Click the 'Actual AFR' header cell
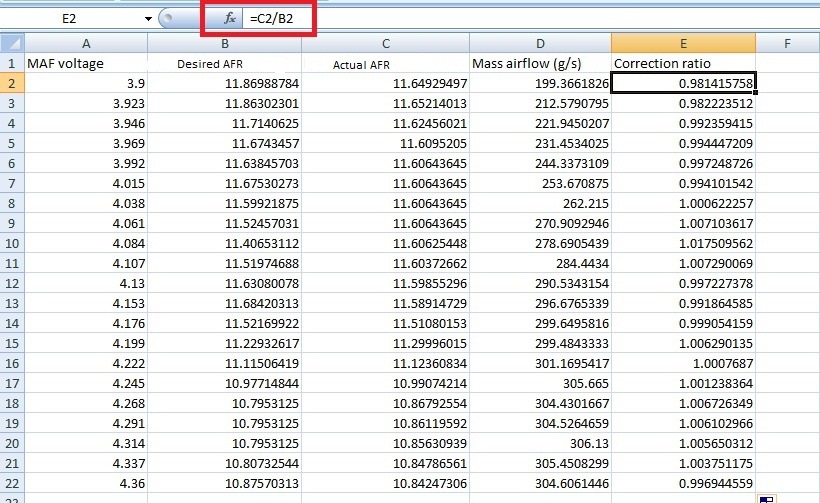This screenshot has width=820, height=503. click(x=385, y=63)
